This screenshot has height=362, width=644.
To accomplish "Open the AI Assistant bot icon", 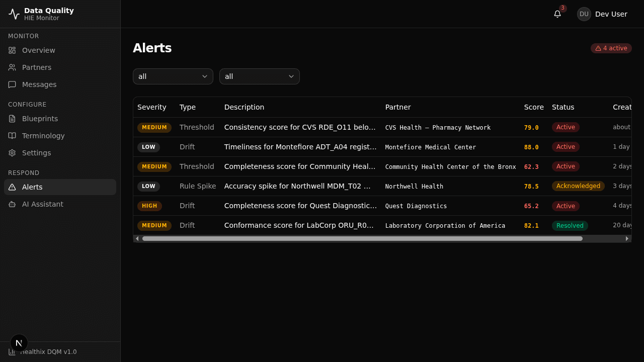I will click(12, 204).
